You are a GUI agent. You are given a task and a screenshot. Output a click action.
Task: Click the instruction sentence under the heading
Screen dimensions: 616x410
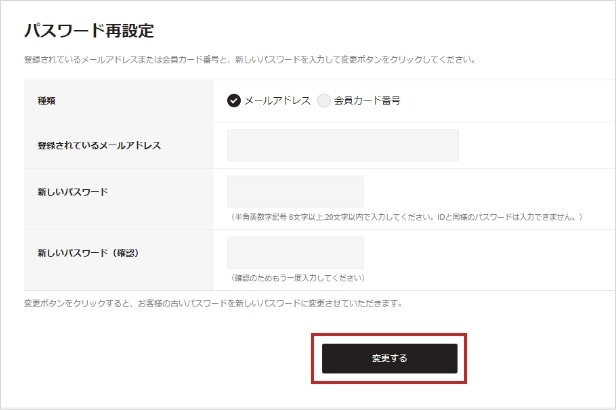point(250,60)
